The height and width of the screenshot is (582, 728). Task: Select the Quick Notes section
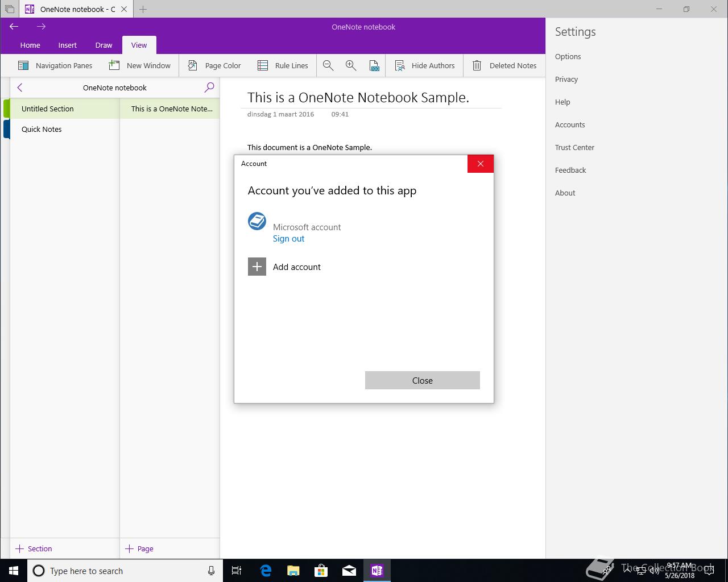tap(64, 129)
